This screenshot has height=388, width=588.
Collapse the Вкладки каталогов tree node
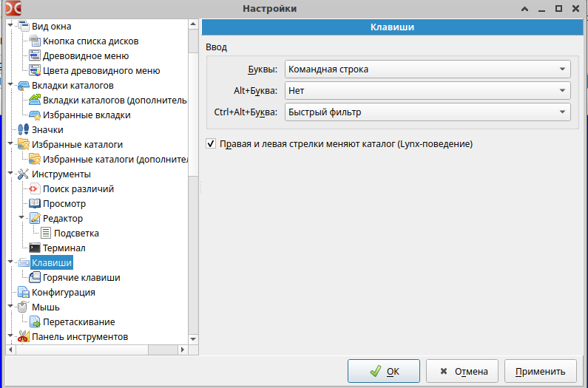[10, 85]
